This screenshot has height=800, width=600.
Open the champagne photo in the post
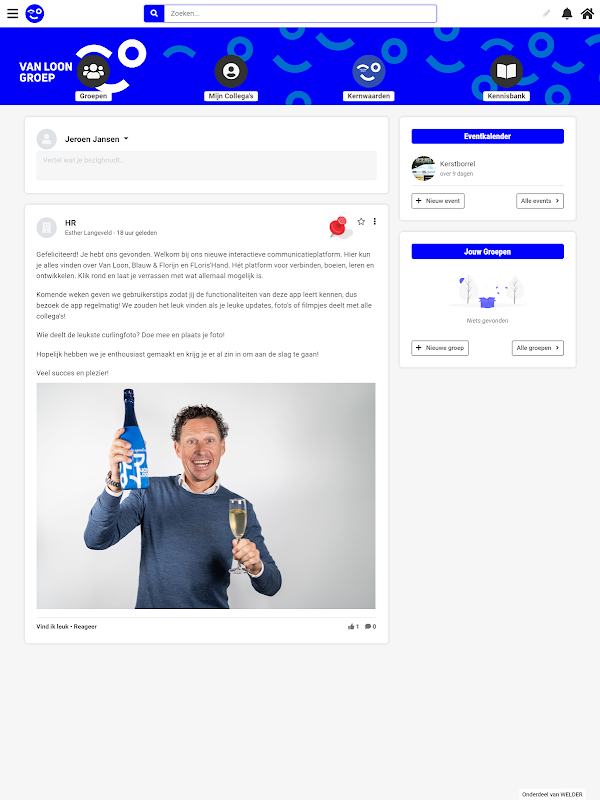click(x=206, y=495)
